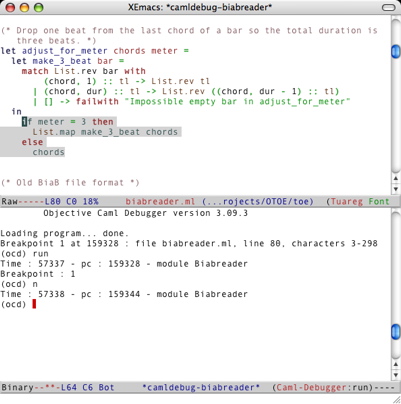This screenshot has width=401, height=404.
Task: Click the toolbar toggle pill in title bar
Action: tap(388, 7)
